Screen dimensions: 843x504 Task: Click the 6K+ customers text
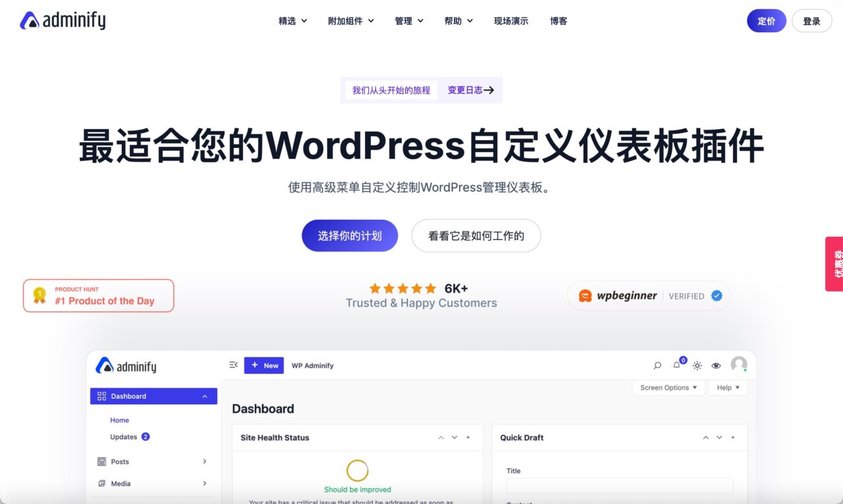(456, 288)
